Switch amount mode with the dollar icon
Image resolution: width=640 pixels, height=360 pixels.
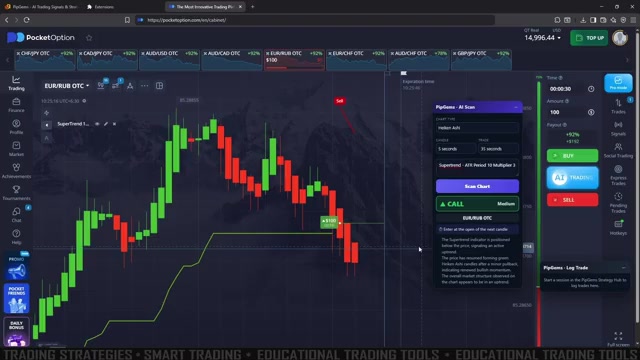tap(591, 112)
